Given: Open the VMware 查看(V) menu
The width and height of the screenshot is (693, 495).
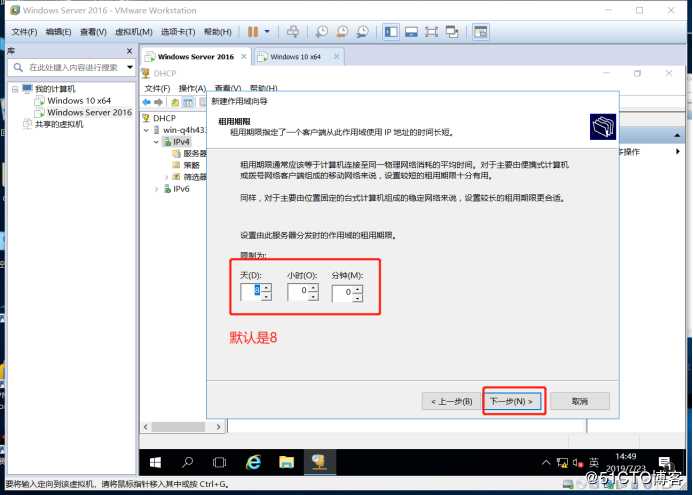Looking at the screenshot, I should click(x=93, y=32).
